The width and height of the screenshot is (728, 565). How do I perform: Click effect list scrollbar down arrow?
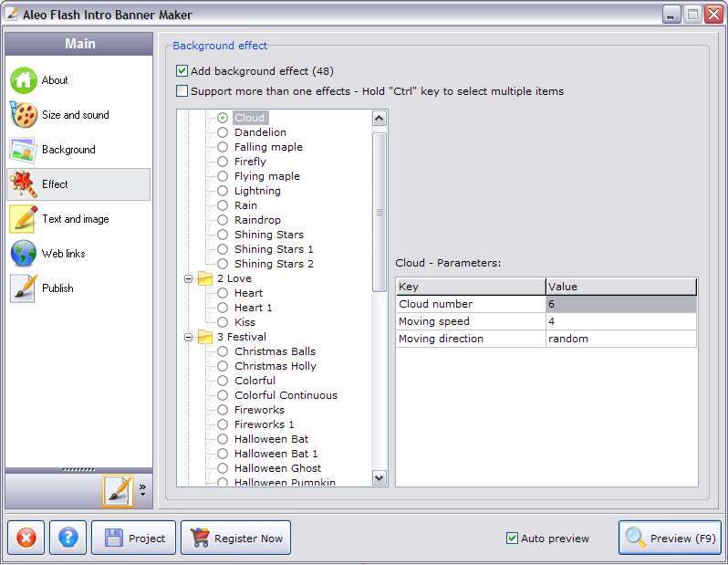380,477
